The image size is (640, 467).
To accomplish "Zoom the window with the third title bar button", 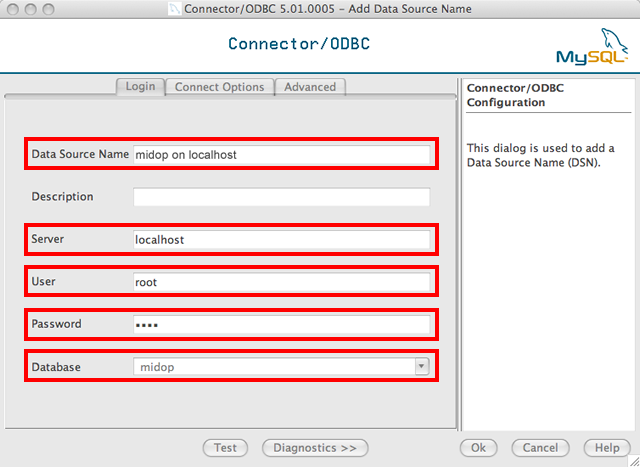I will click(x=49, y=9).
